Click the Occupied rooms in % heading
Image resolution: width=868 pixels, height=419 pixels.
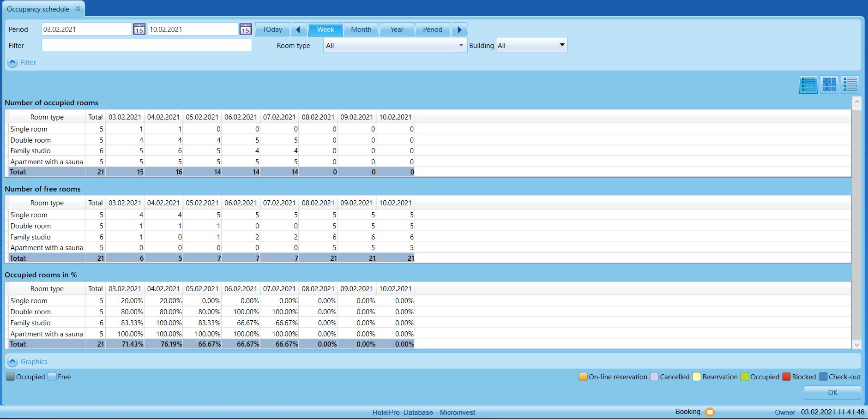tap(41, 275)
